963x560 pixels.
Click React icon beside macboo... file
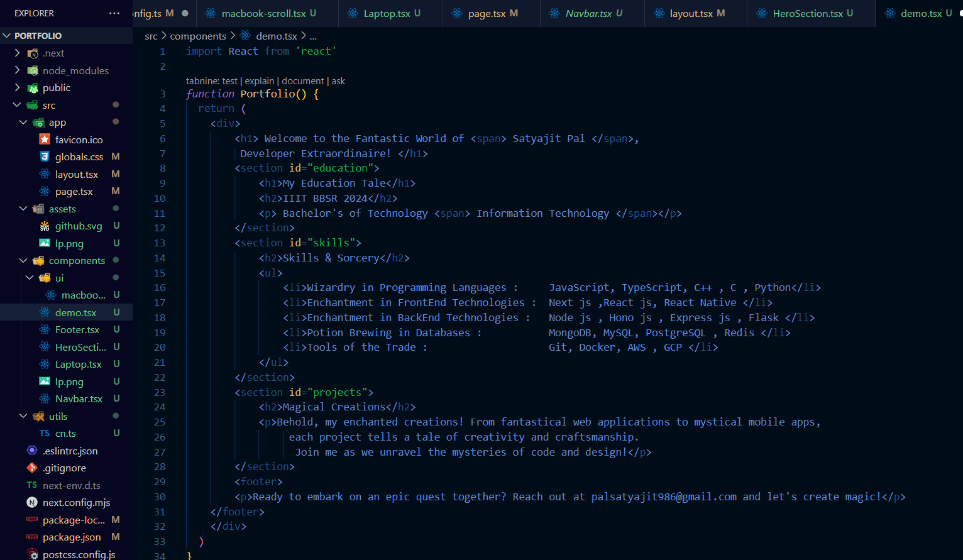tap(51, 295)
